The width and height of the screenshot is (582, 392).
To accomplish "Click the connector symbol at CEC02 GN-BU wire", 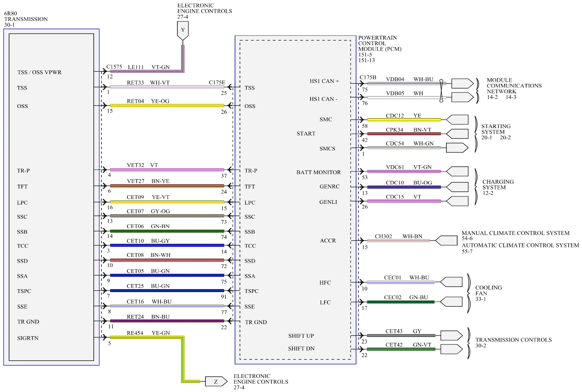I will click(x=451, y=302).
